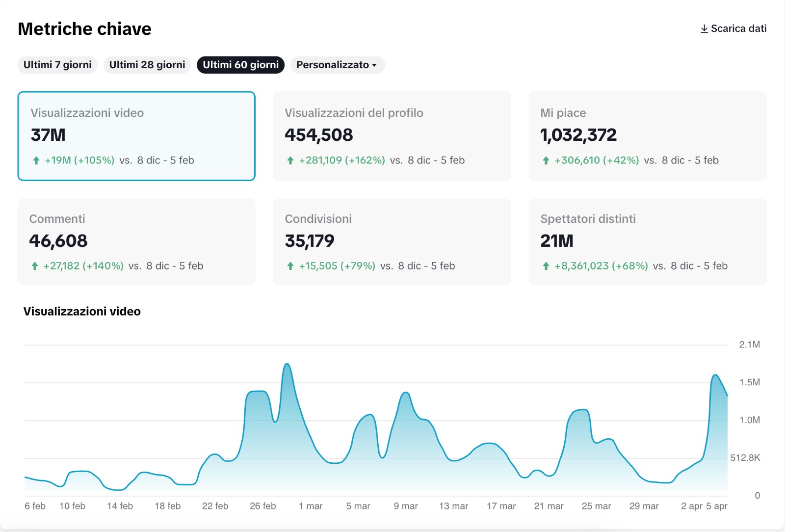Click the download icon beside Scarica dati
Viewport: 785px width, 532px height.
coord(704,29)
